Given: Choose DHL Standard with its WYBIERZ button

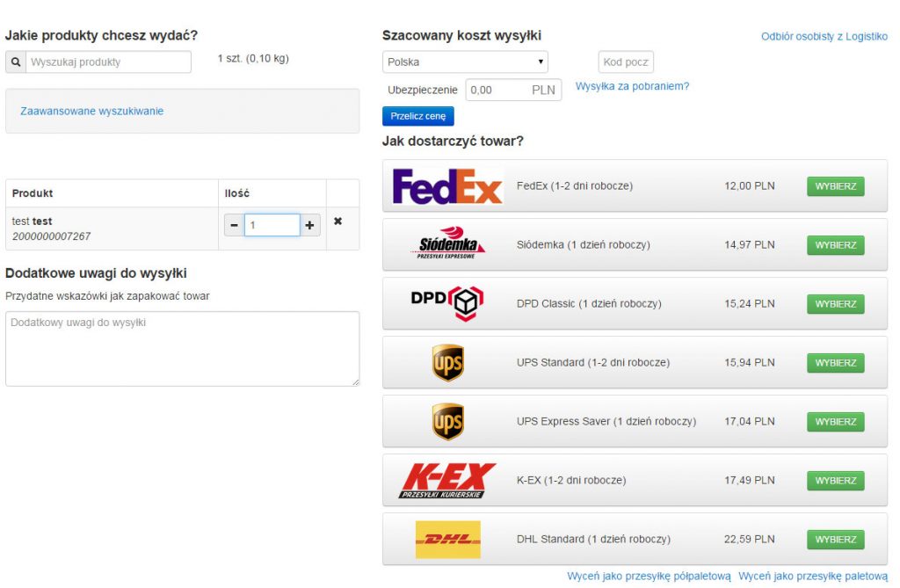Looking at the screenshot, I should click(835, 539).
